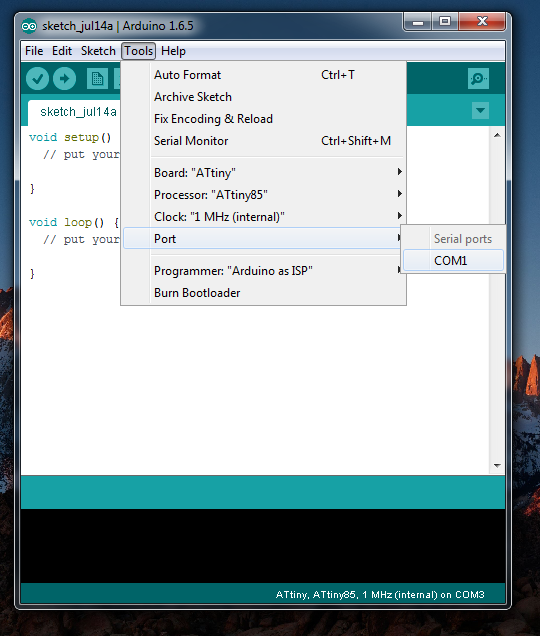540x636 pixels.
Task: Expand the Processor "ATtiny85" submenu
Action: (x=265, y=195)
